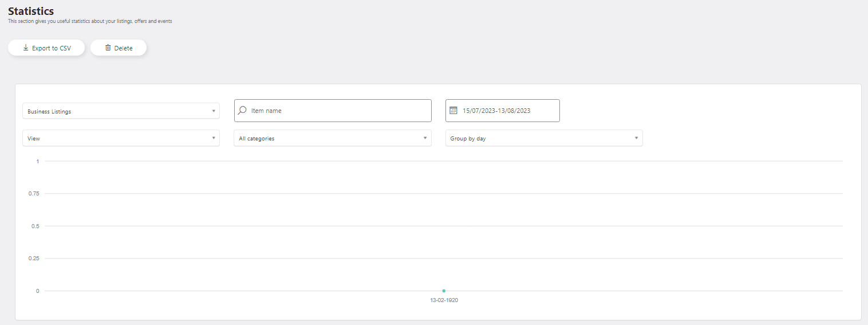Click the section description text under Statistics
This screenshot has width=868, height=325.
(x=90, y=21)
